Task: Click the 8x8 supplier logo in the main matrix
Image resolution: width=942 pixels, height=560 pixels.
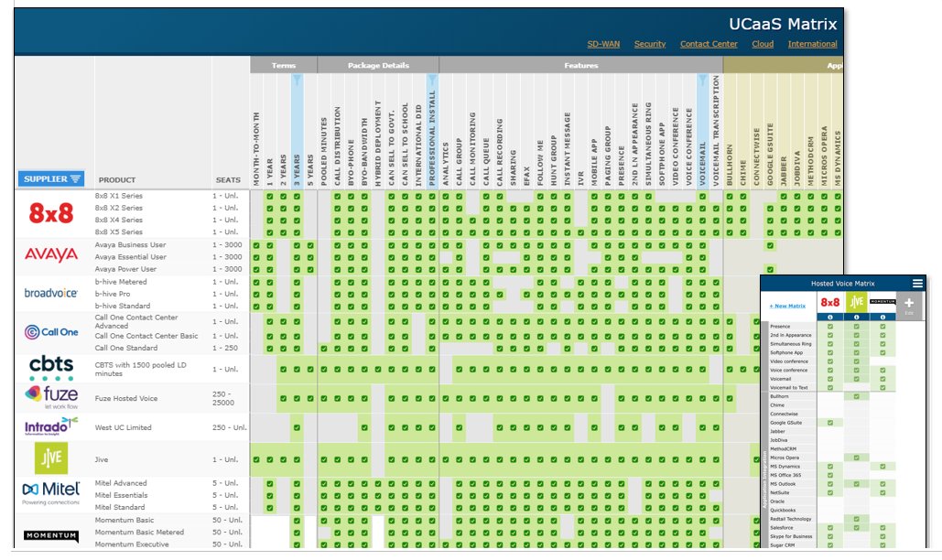Action: [x=51, y=214]
